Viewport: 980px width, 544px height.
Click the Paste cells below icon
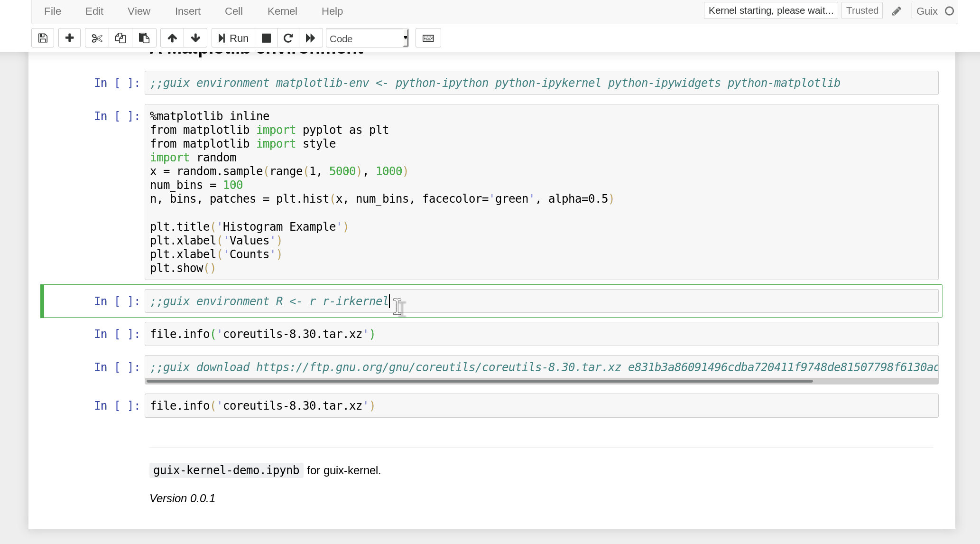click(143, 38)
